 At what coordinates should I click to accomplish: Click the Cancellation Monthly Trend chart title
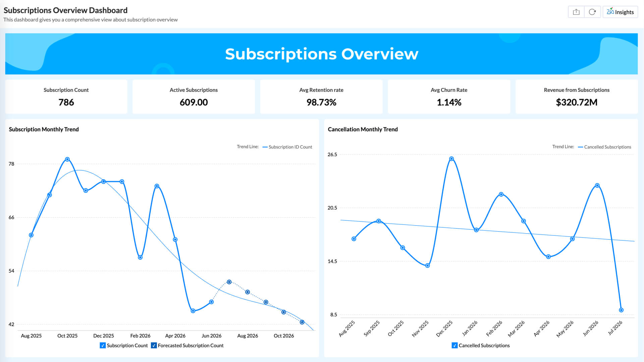pyautogui.click(x=363, y=129)
